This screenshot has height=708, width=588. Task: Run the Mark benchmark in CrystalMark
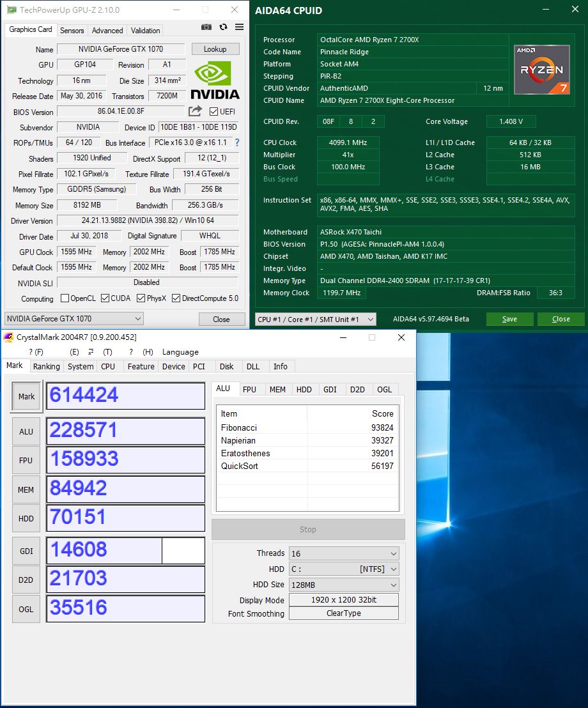click(x=26, y=396)
